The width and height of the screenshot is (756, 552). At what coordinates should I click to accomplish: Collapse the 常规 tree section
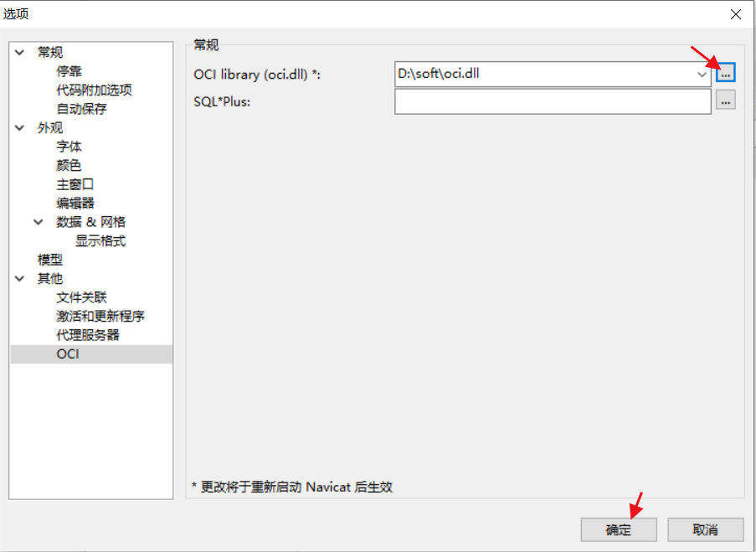click(20, 53)
